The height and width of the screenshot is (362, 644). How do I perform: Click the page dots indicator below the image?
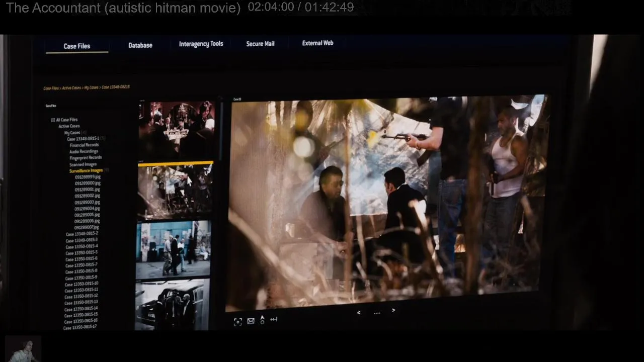(x=377, y=313)
